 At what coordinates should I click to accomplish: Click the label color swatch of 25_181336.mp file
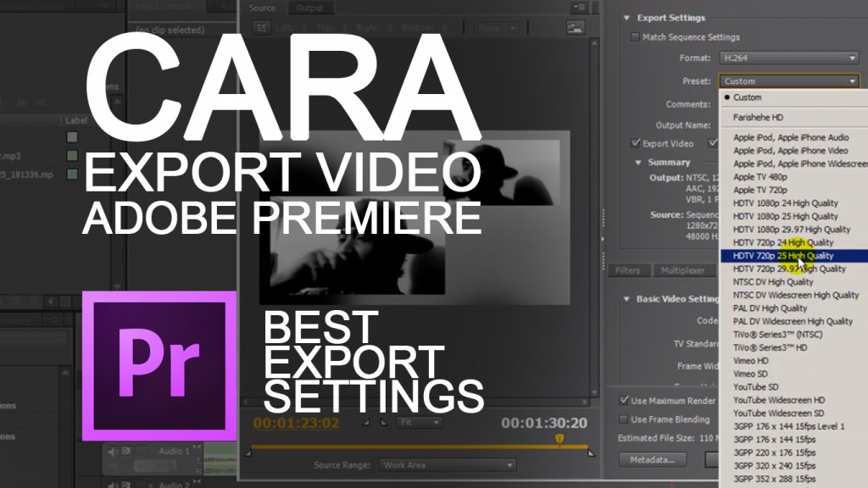tap(72, 175)
